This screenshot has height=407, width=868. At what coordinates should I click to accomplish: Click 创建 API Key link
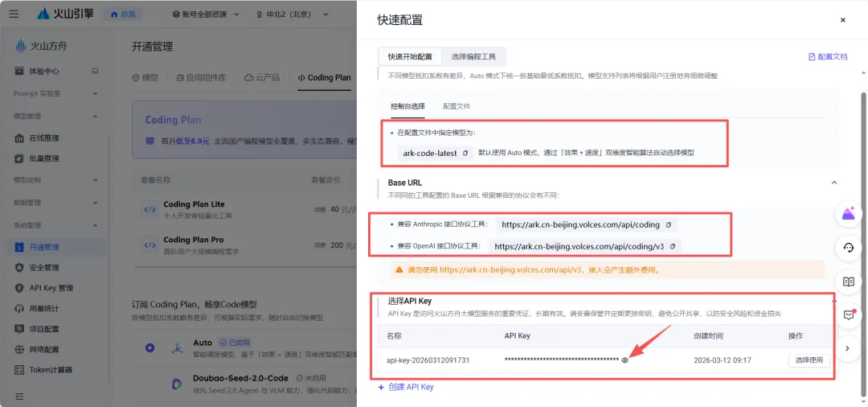[x=406, y=387]
